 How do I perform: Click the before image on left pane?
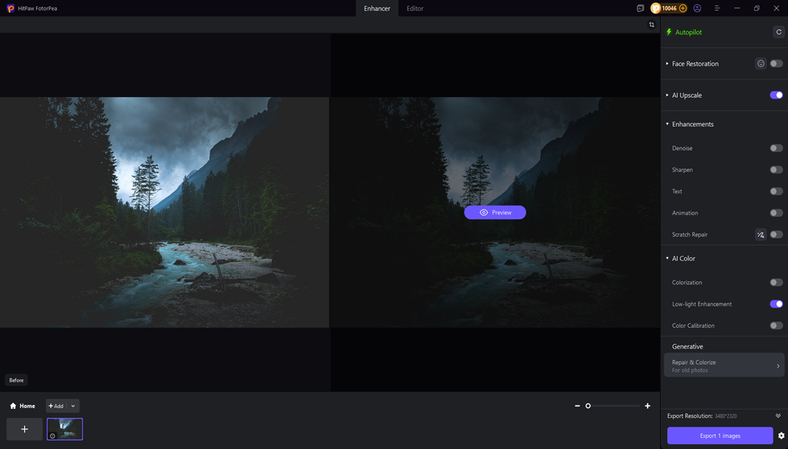click(165, 212)
